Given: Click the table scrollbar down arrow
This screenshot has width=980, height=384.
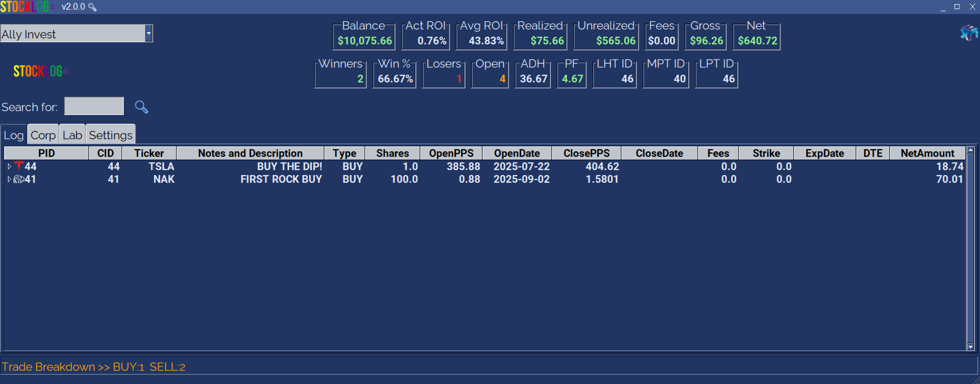Looking at the screenshot, I should pyautogui.click(x=970, y=347).
